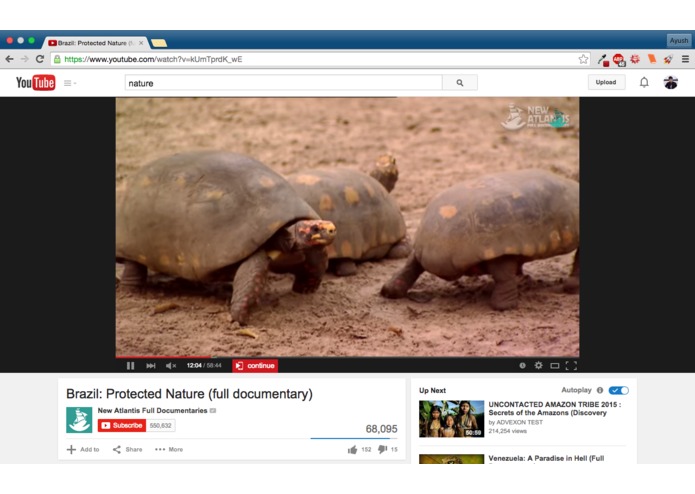Subscribe to New Atlantis Full Documentaries

point(122,425)
